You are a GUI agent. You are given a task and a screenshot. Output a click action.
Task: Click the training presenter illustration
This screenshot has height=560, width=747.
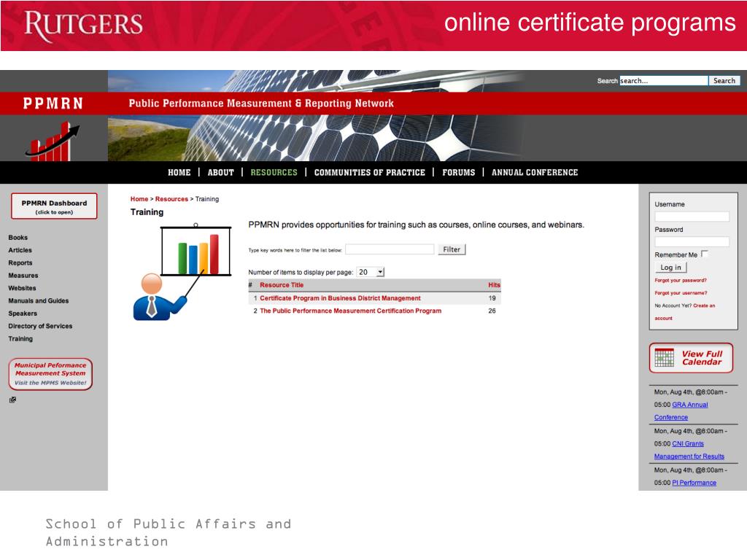[x=182, y=272]
